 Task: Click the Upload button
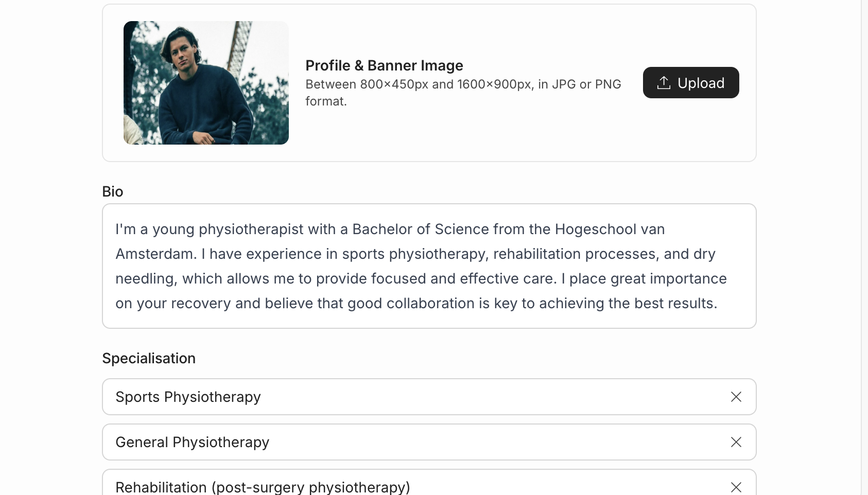(x=691, y=82)
